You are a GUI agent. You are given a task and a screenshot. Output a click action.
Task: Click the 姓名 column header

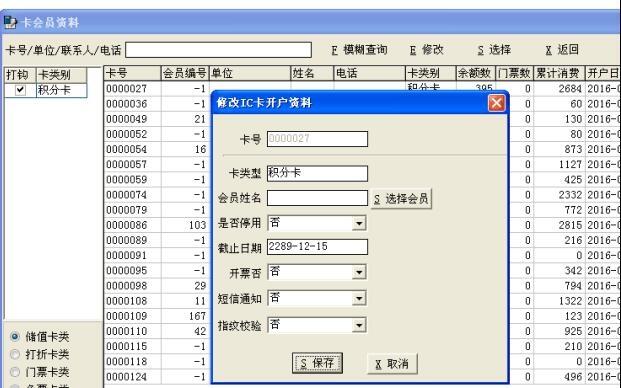[312, 73]
